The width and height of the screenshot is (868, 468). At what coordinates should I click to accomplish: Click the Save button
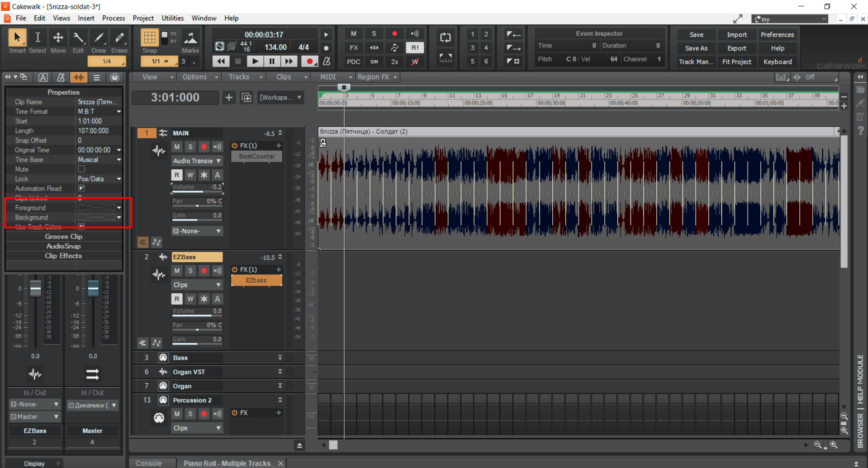[x=696, y=35]
